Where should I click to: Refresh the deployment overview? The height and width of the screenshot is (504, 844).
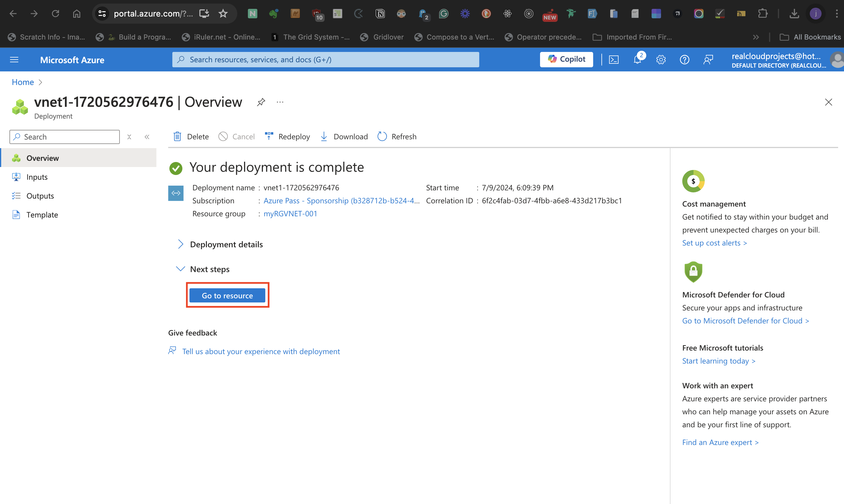pyautogui.click(x=397, y=137)
